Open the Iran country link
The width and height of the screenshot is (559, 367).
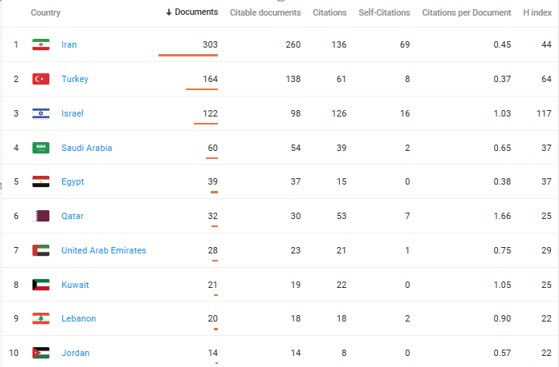coord(69,45)
